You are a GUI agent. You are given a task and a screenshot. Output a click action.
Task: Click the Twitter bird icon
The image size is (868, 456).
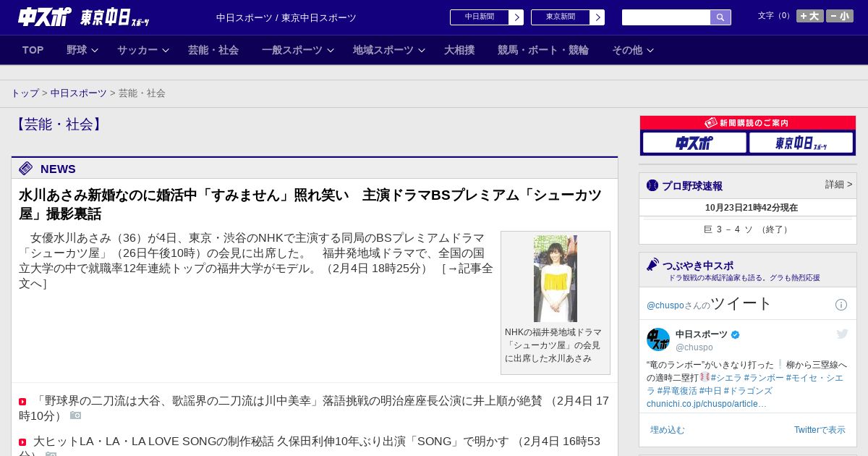(842, 334)
